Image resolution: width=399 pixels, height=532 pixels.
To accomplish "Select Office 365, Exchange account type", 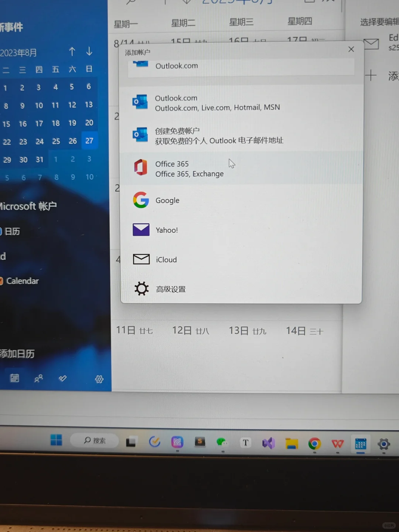I will [x=190, y=169].
